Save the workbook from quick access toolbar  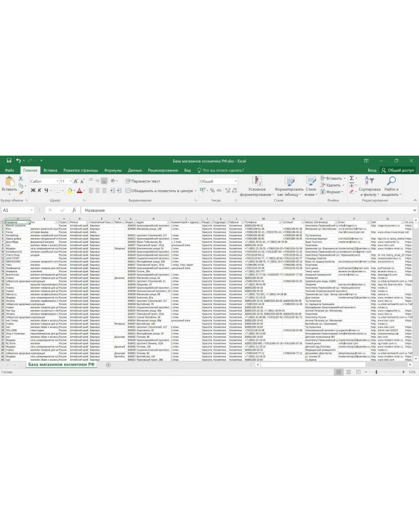click(x=9, y=160)
